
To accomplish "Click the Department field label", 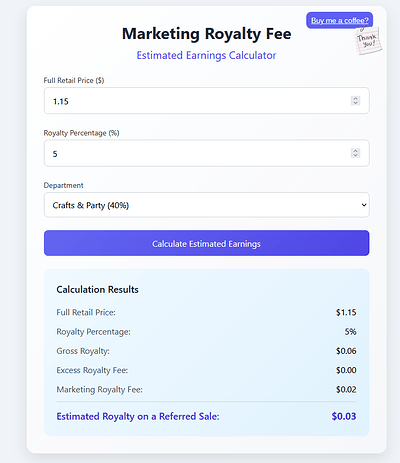I will click(63, 185).
